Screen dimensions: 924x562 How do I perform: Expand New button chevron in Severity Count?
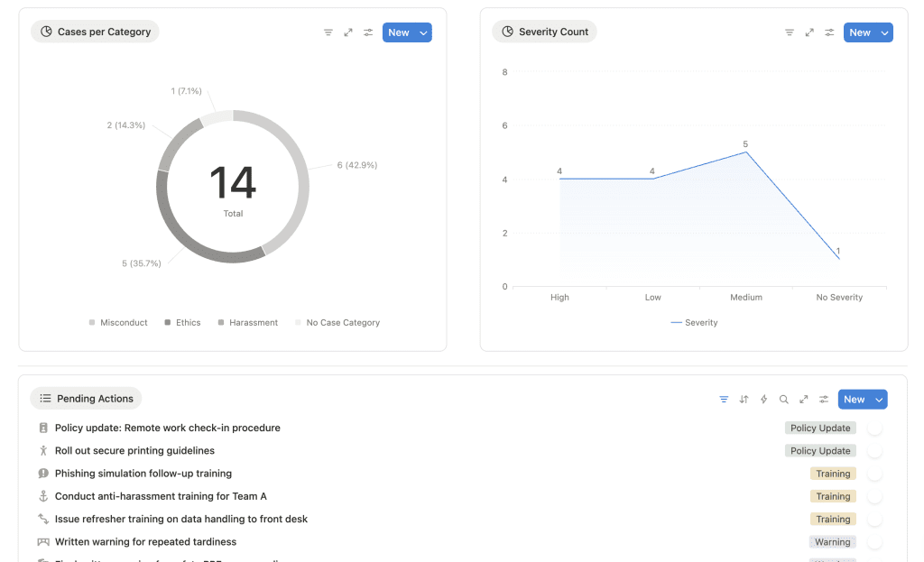pos(885,32)
